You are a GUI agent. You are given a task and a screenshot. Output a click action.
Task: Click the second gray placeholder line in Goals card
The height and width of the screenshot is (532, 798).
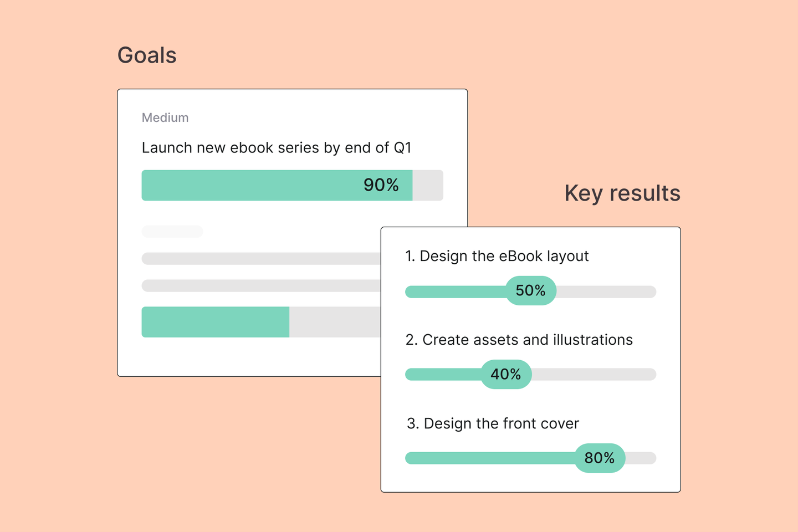coord(261,285)
